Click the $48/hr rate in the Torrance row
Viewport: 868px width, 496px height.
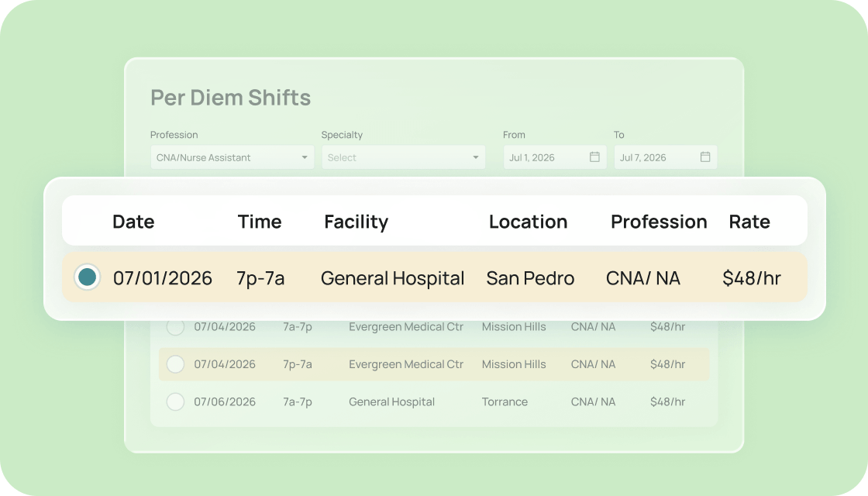point(667,402)
